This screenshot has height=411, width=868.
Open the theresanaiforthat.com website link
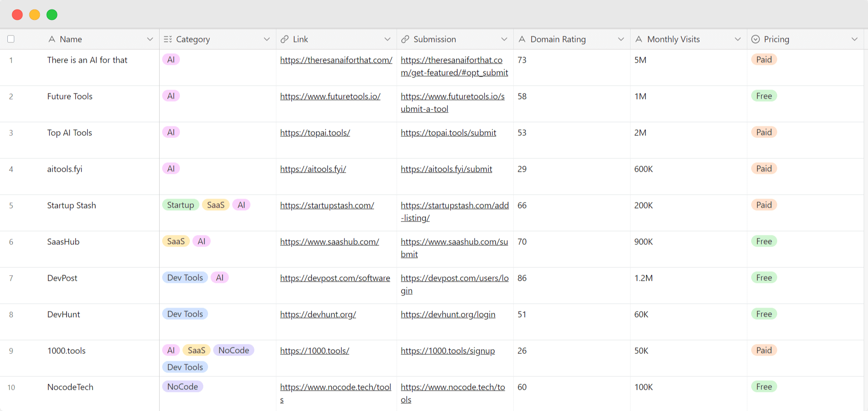[336, 60]
